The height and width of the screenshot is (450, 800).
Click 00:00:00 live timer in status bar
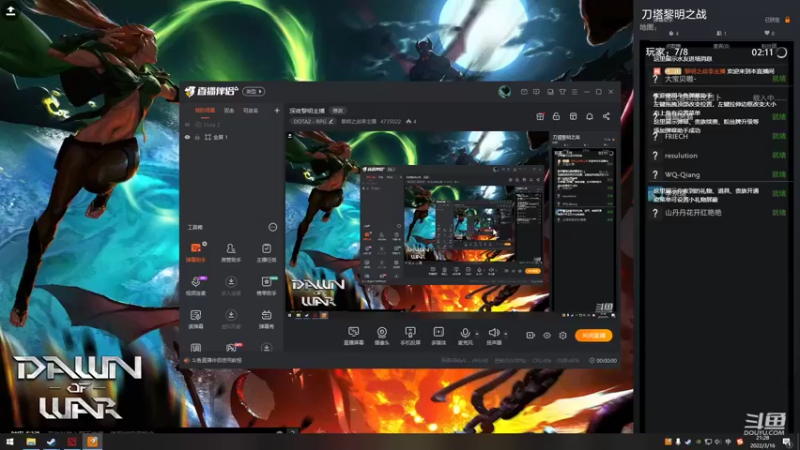(x=603, y=360)
